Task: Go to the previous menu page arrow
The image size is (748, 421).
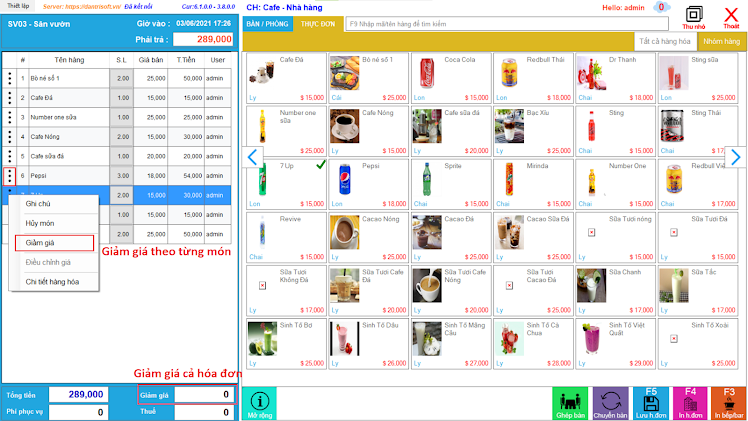Action: point(253,157)
